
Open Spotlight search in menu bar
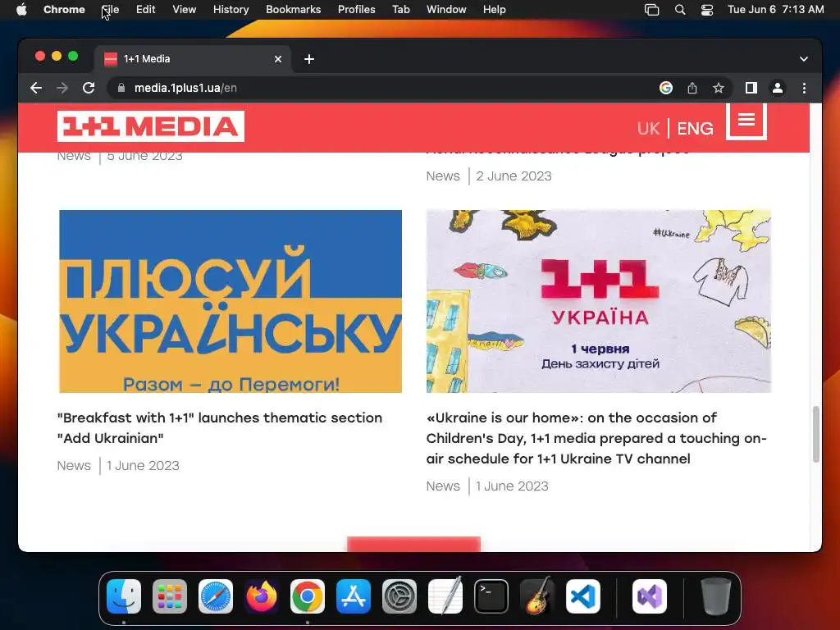pos(680,10)
